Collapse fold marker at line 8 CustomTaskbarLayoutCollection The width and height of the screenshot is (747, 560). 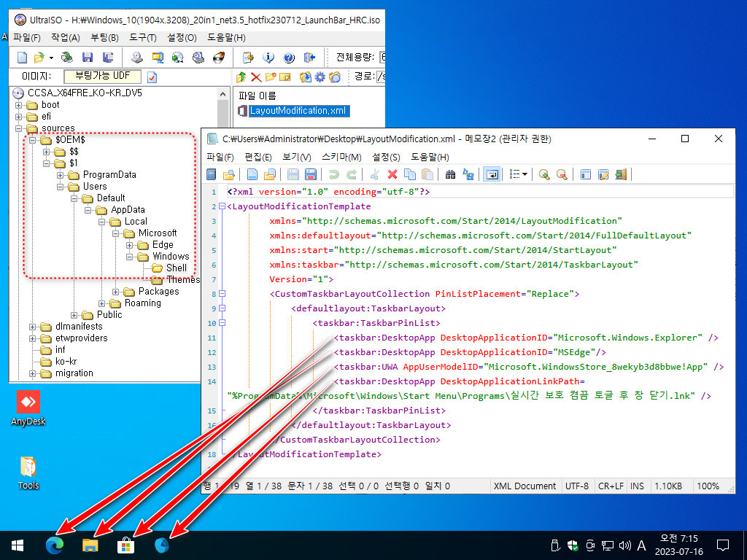click(222, 294)
